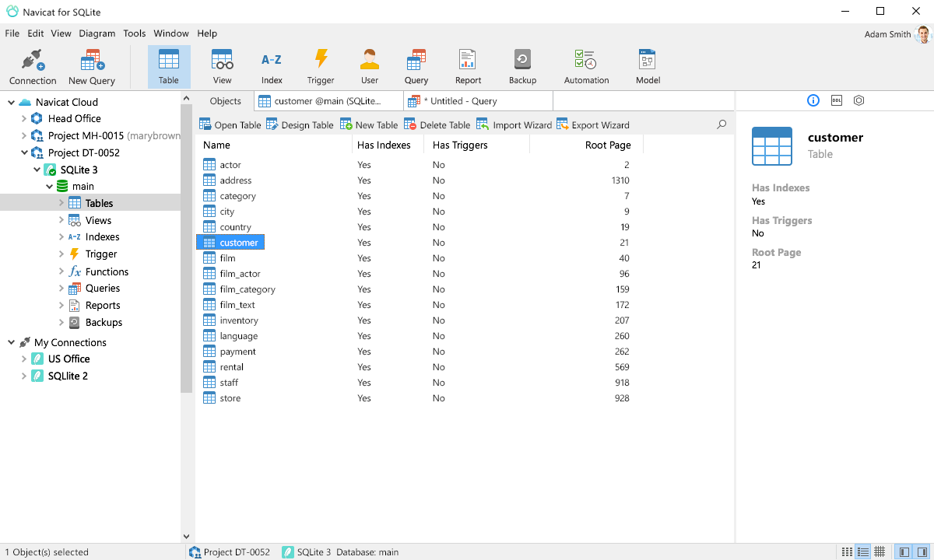Launch the Import Wizard
The width and height of the screenshot is (934, 560).
click(x=513, y=124)
